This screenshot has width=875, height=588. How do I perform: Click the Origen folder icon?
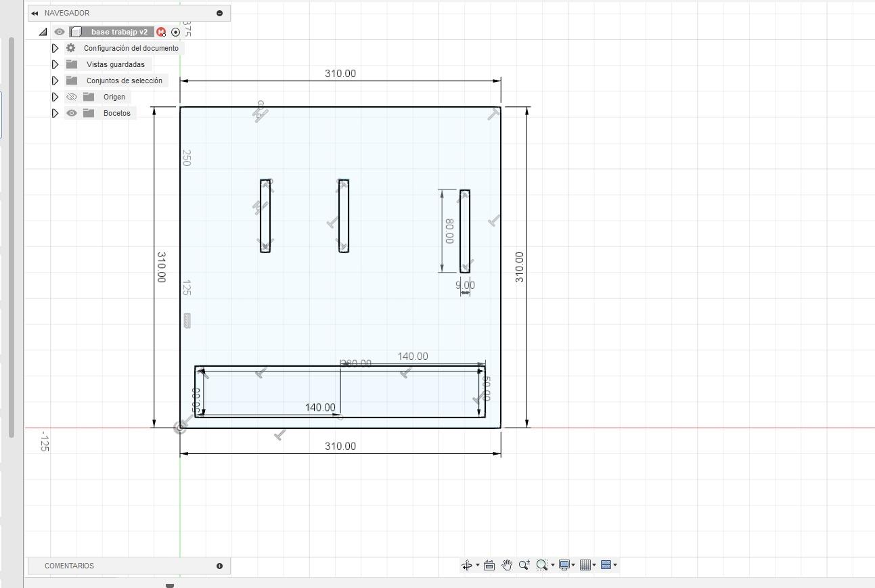(89, 97)
